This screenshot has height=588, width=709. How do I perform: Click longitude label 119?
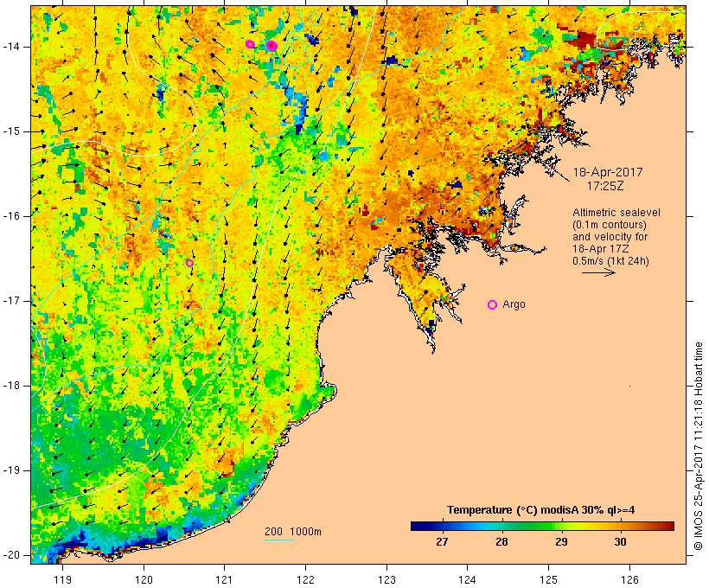[x=62, y=579]
